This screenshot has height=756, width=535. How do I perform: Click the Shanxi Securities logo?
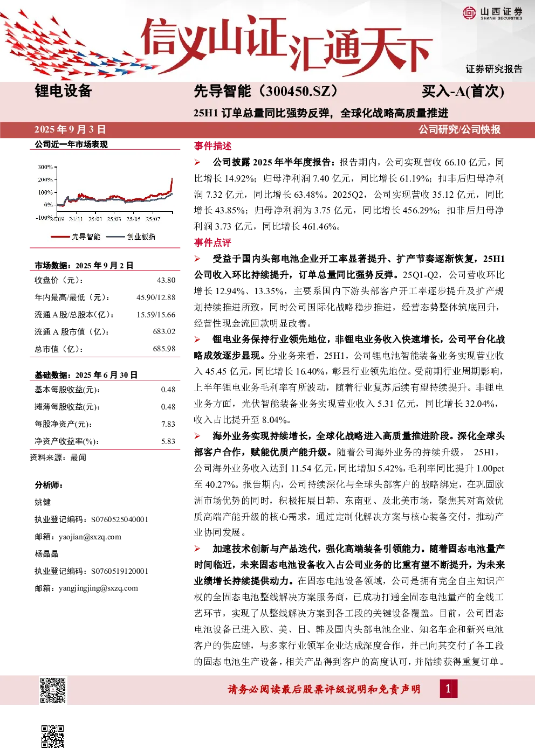click(x=492, y=13)
